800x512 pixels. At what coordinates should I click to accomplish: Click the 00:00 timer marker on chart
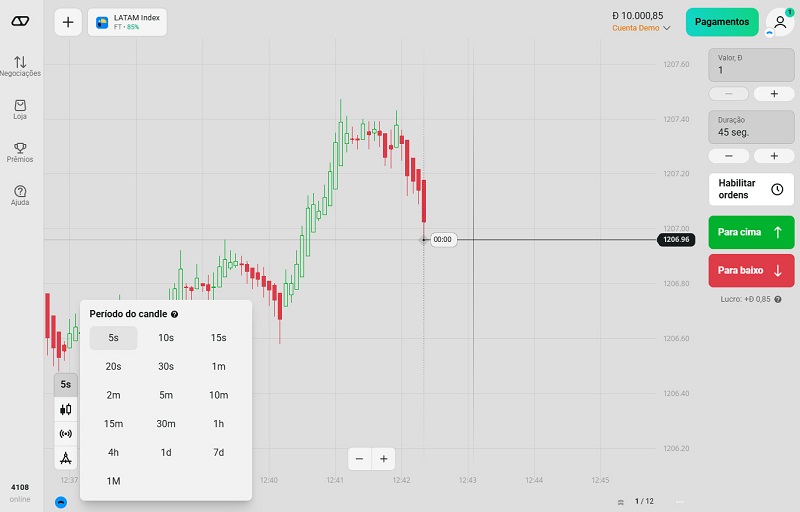442,239
